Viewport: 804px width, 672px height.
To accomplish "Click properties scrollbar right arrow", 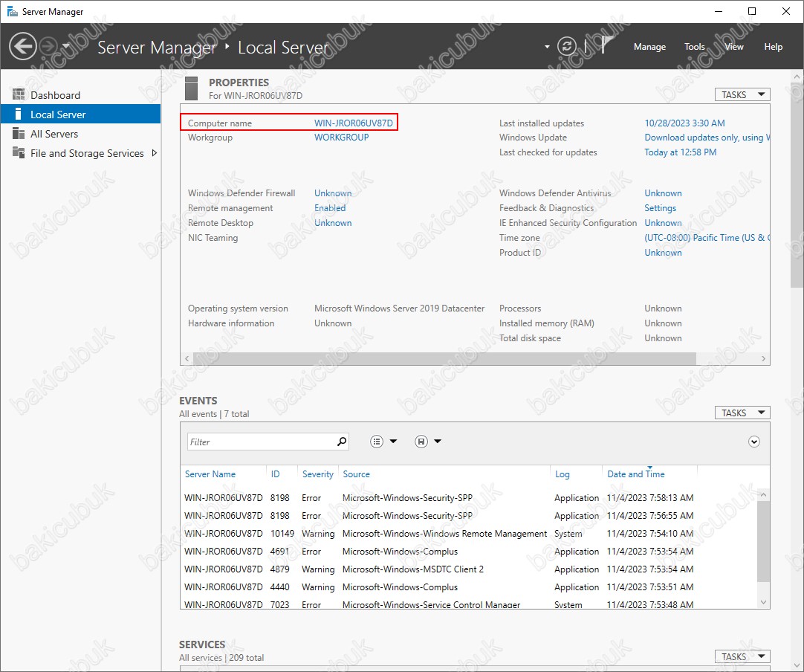I will pyautogui.click(x=763, y=358).
